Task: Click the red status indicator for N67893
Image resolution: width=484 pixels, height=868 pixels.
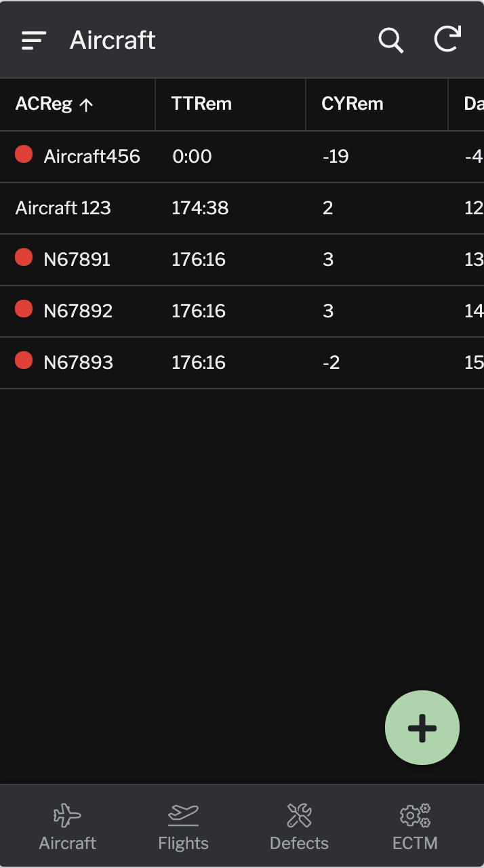Action: coord(23,360)
